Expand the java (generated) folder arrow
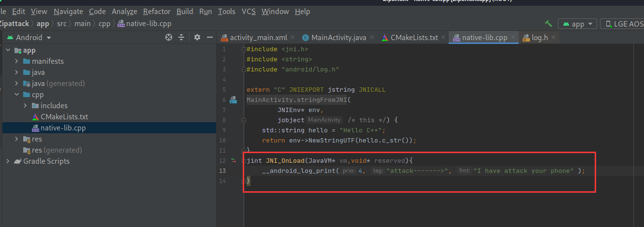This screenshot has height=227, width=644. (16, 84)
